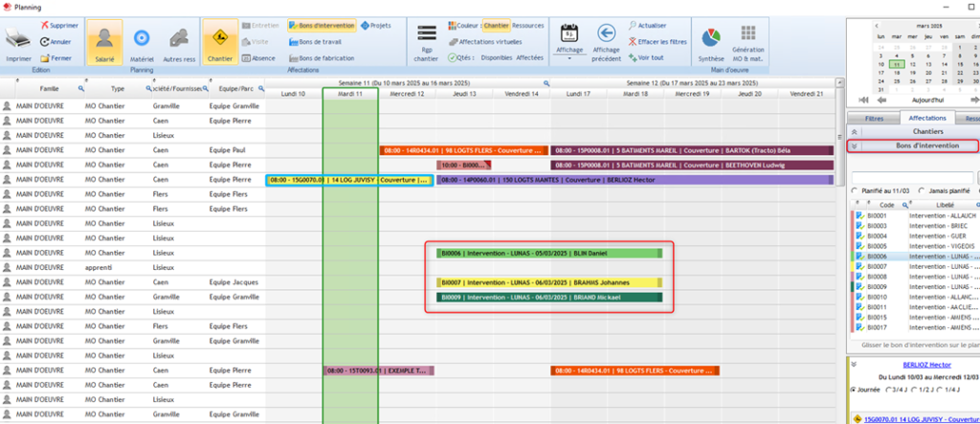This screenshot has height=424, width=980.
Task: Switch to the Filtres tab
Action: 874,118
